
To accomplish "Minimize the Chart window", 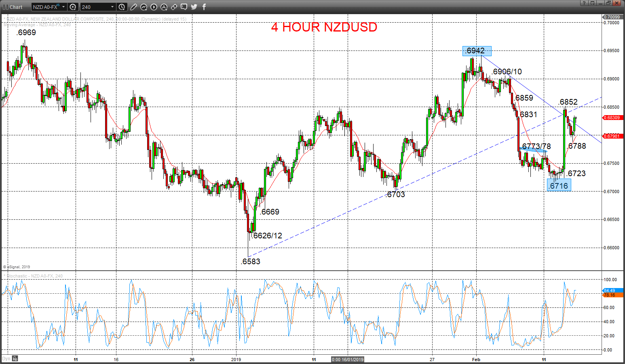I will click(x=601, y=3).
